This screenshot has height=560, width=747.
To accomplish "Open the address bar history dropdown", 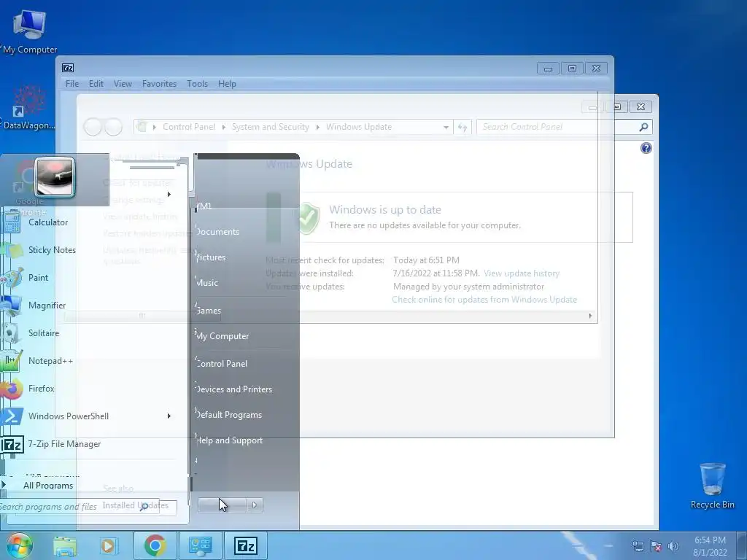I will (446, 127).
